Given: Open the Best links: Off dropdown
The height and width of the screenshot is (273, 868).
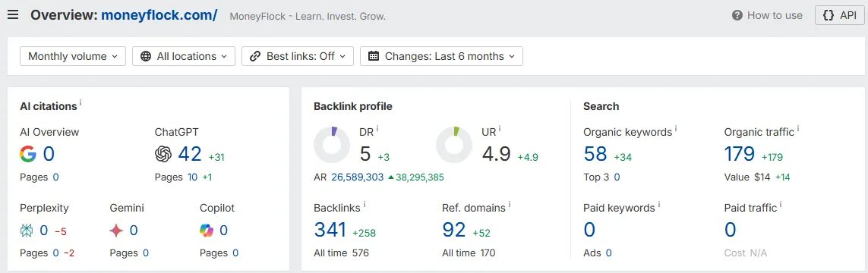Looking at the screenshot, I should 298,56.
